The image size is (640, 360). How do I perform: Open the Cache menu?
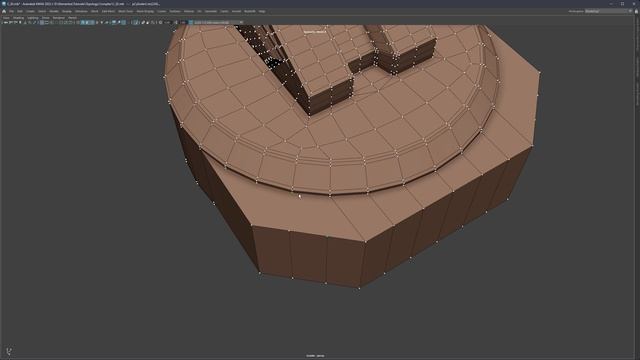tap(224, 11)
